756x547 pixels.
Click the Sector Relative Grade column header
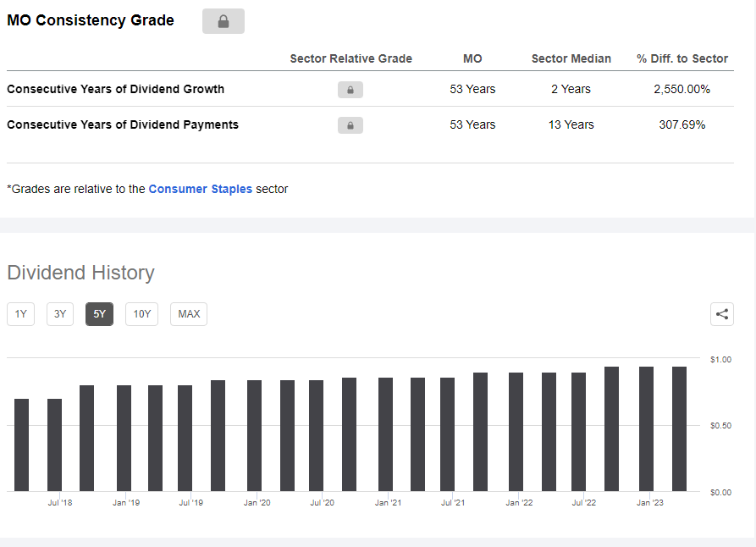[x=351, y=58]
